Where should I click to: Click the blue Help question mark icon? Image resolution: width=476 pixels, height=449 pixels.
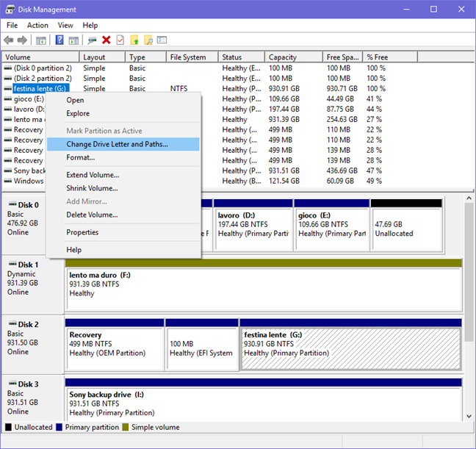(x=59, y=40)
